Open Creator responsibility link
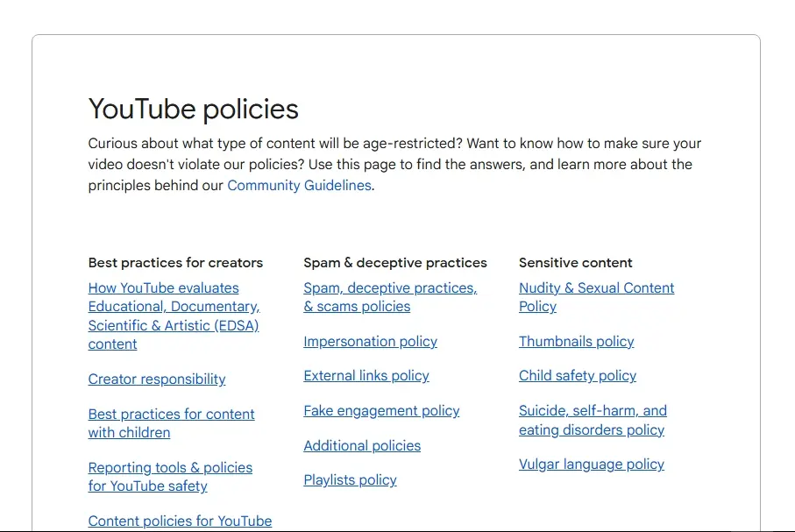This screenshot has width=795, height=532. tap(157, 379)
